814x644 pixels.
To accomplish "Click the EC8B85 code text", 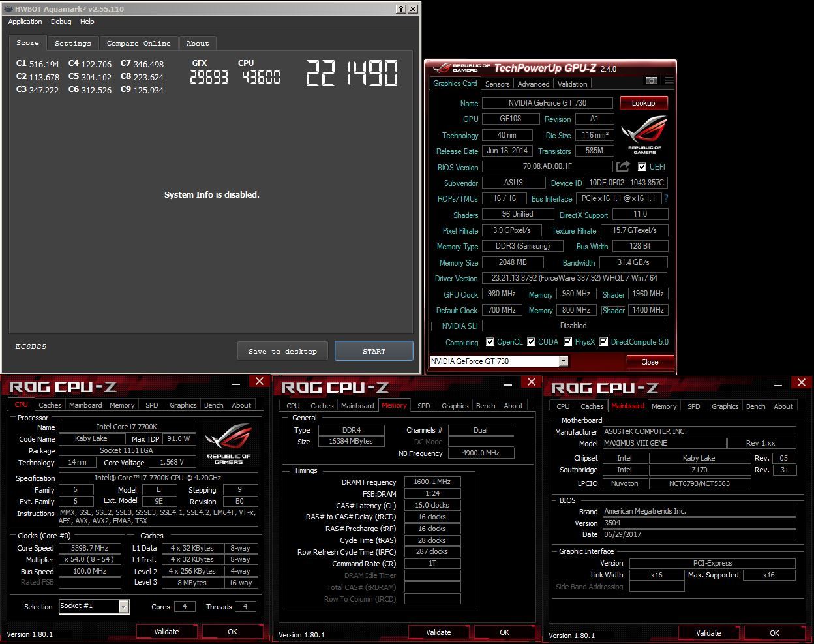I will click(31, 346).
